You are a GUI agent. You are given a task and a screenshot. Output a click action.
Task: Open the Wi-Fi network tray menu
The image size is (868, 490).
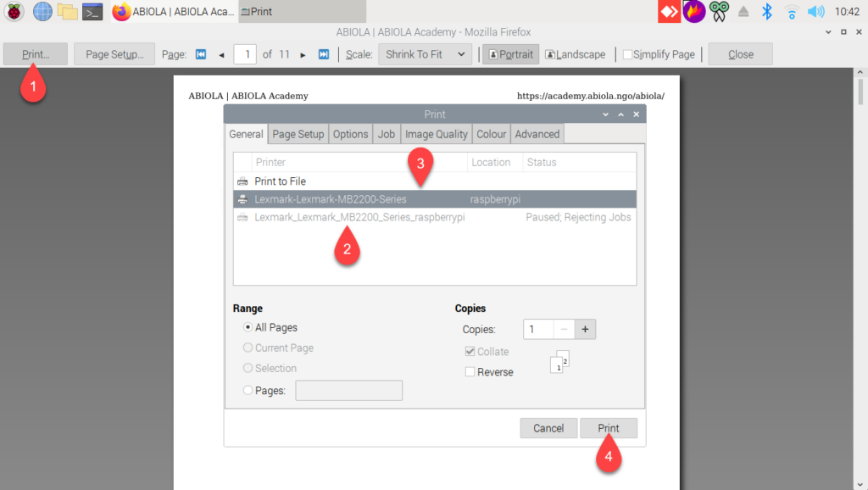[x=792, y=12]
